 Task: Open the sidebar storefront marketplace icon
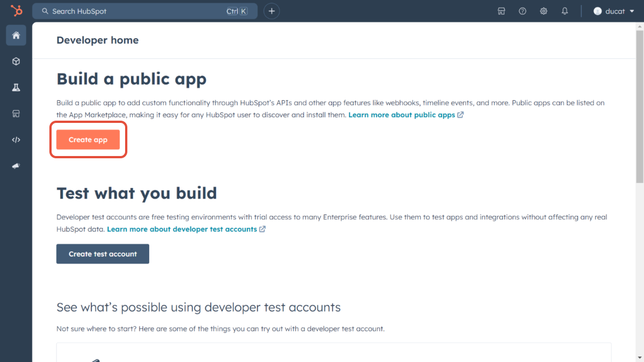point(16,114)
